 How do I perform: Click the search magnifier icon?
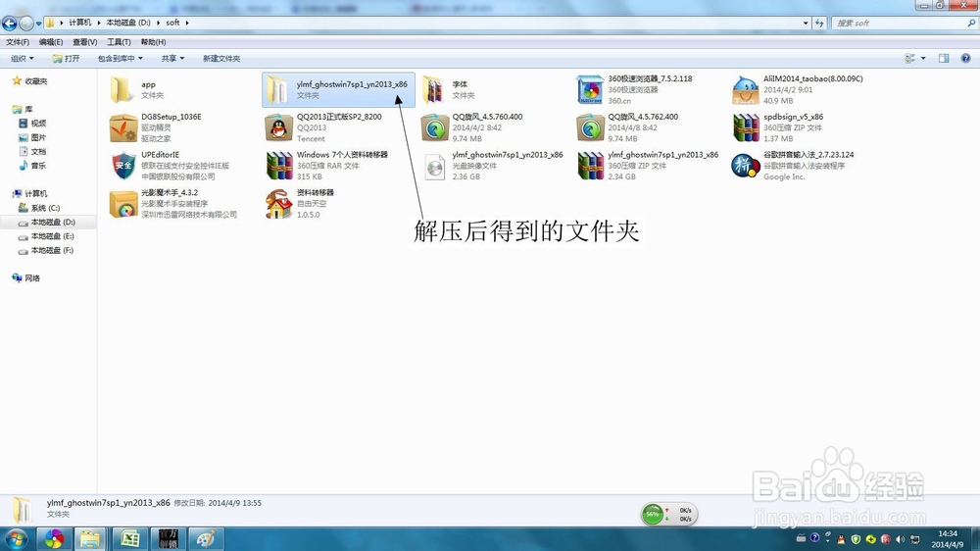(x=971, y=23)
